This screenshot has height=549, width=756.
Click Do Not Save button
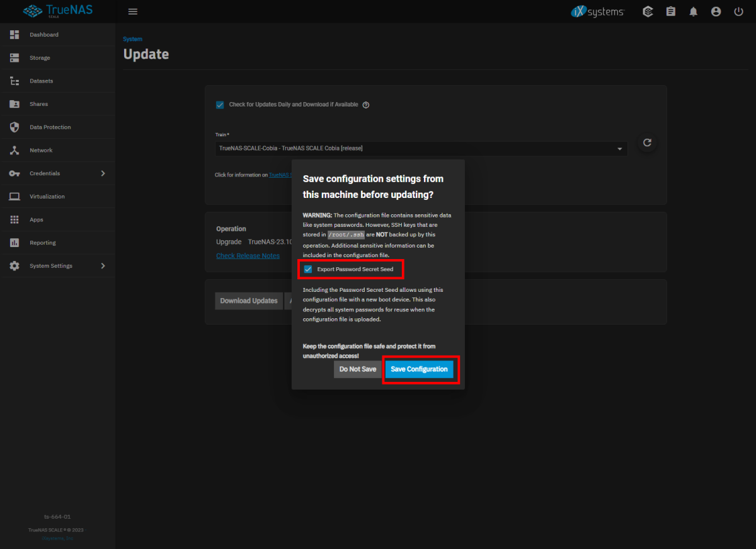click(x=357, y=369)
